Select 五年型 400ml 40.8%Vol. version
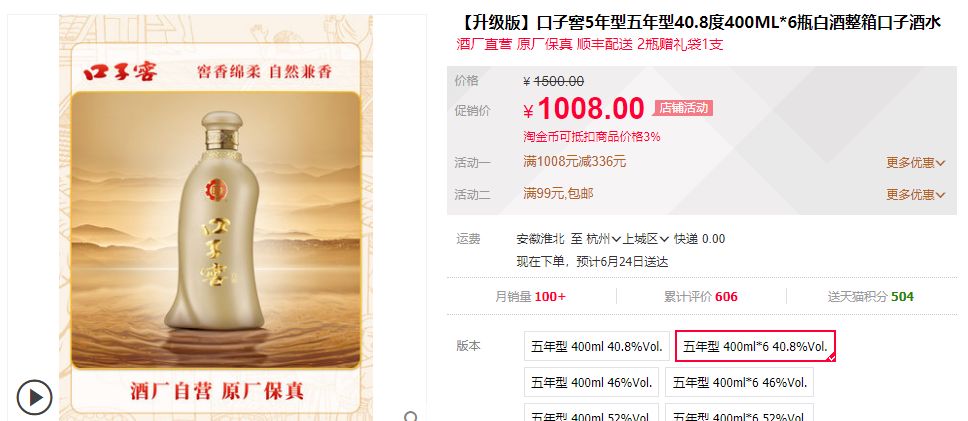968x421 pixels. tap(596, 346)
